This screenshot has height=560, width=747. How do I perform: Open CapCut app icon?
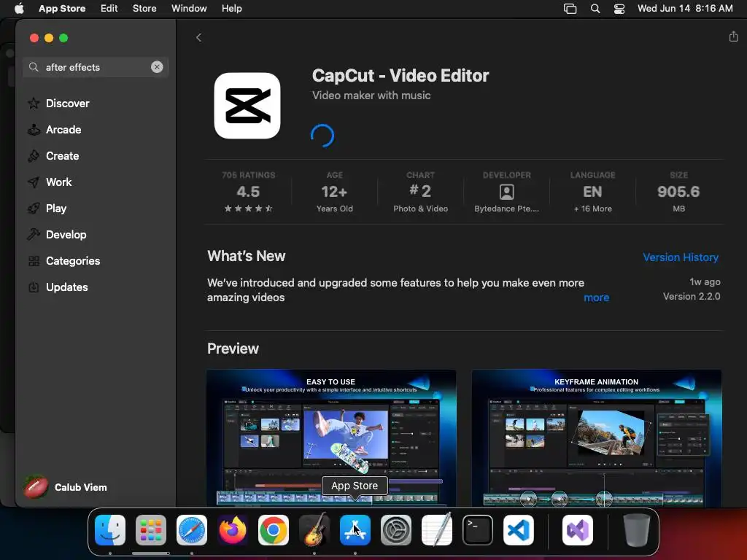tap(247, 106)
